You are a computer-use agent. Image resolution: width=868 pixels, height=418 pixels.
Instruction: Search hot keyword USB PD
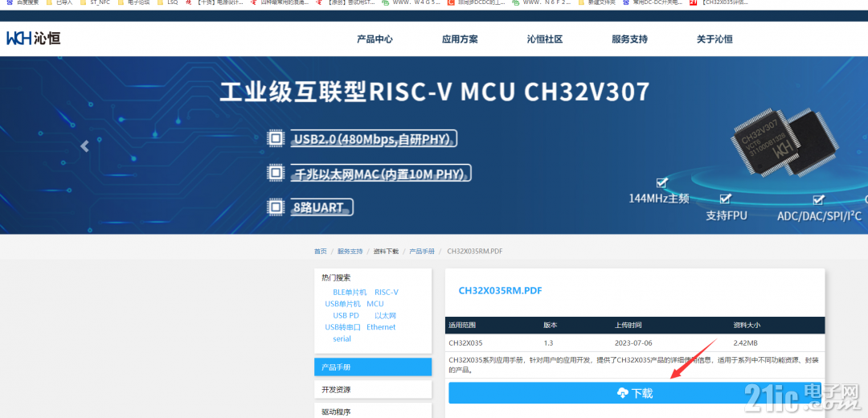coord(346,316)
